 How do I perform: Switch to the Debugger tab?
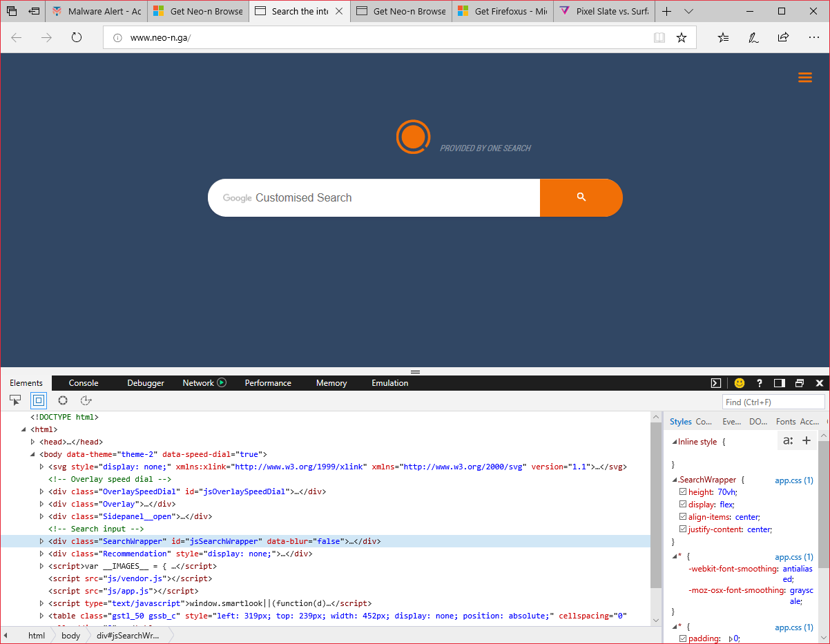[146, 383]
